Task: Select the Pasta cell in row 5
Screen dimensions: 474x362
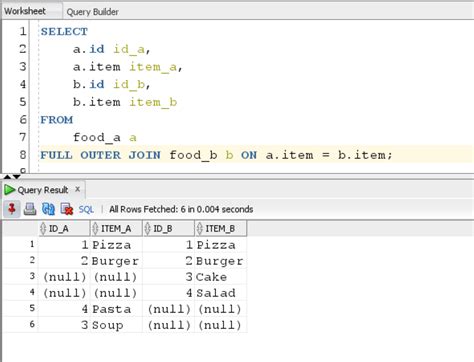Action: click(x=116, y=309)
